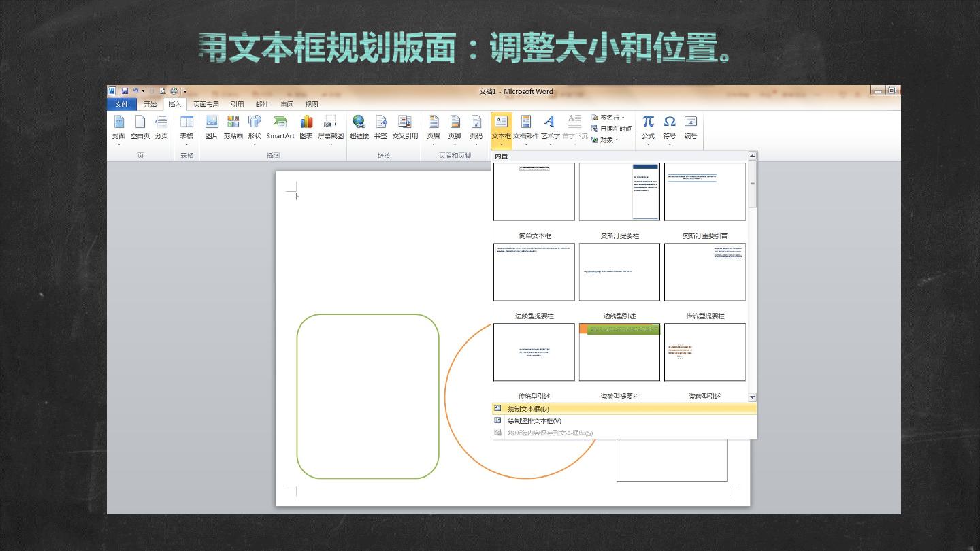Screen dimensions: 980x551
Task: Open the 公式 equation tool
Action: click(648, 128)
